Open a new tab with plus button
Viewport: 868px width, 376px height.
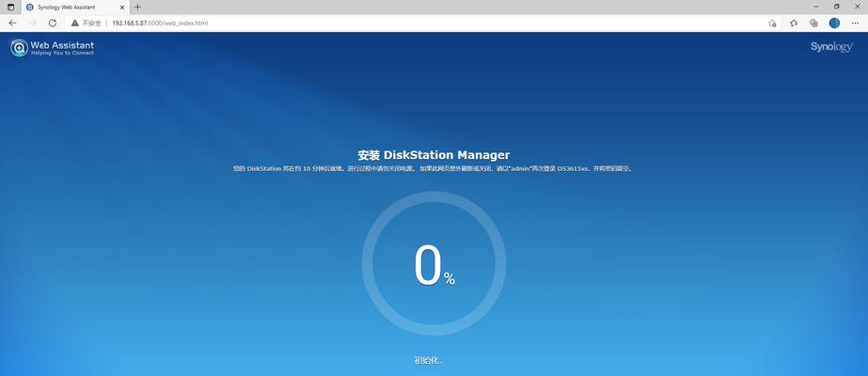[x=137, y=8]
